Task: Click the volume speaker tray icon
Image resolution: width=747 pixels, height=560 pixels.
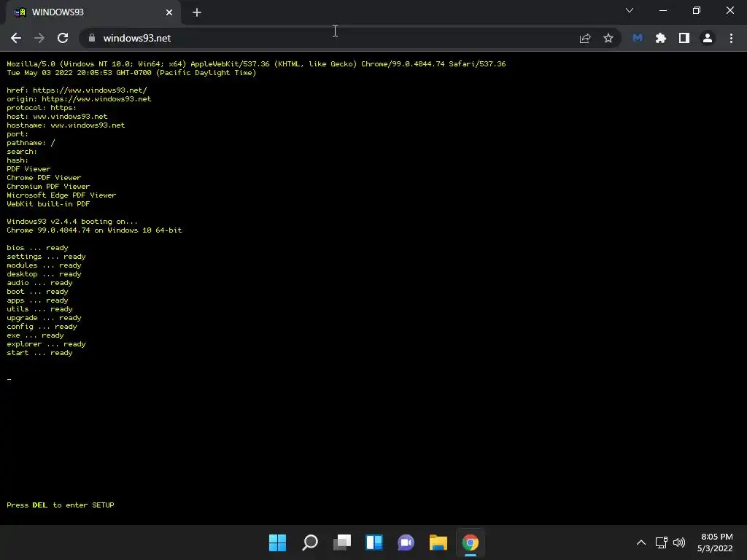Action: pyautogui.click(x=679, y=542)
